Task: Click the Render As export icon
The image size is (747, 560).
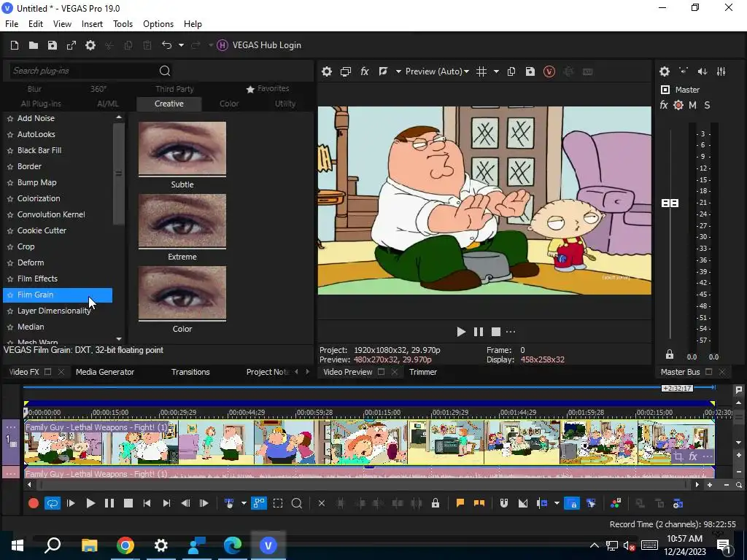Action: point(71,45)
